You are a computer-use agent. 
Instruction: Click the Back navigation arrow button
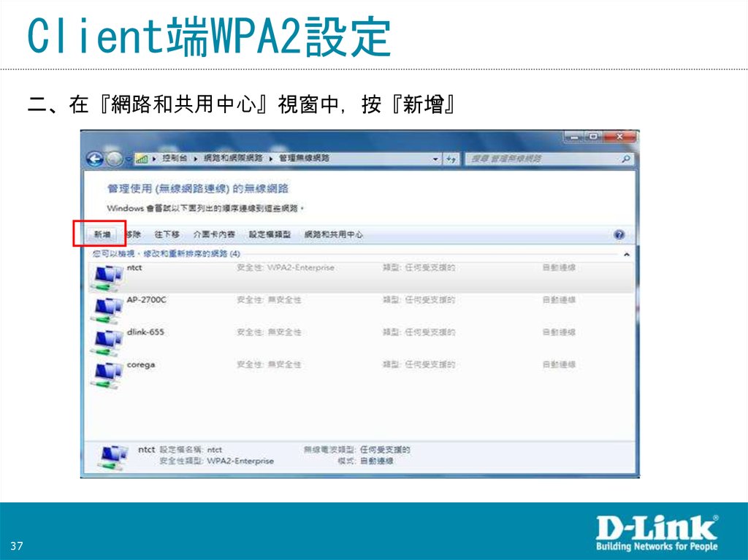[x=95, y=159]
